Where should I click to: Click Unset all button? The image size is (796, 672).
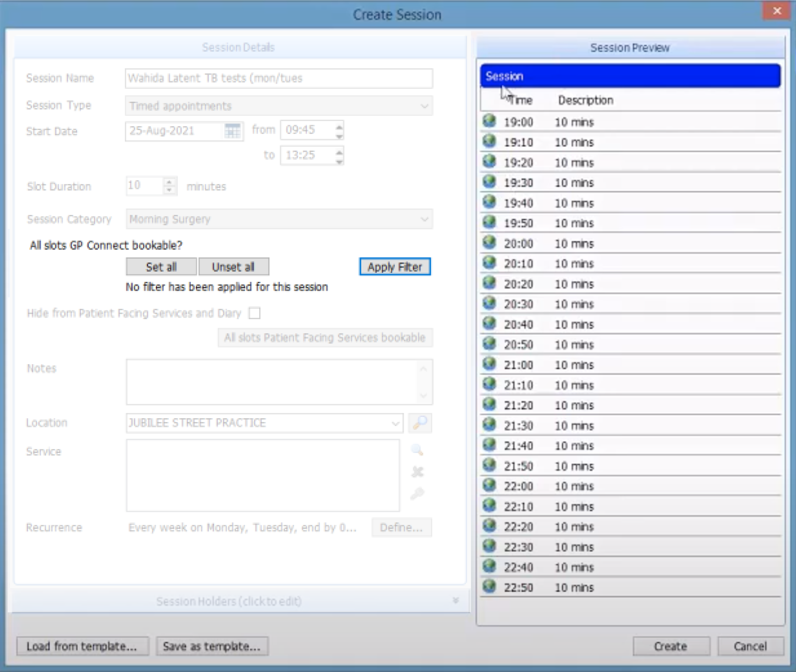coord(234,267)
